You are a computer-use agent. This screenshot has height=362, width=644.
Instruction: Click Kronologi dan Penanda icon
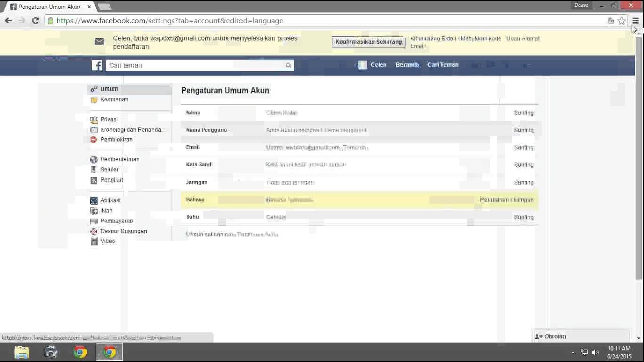[x=94, y=130]
